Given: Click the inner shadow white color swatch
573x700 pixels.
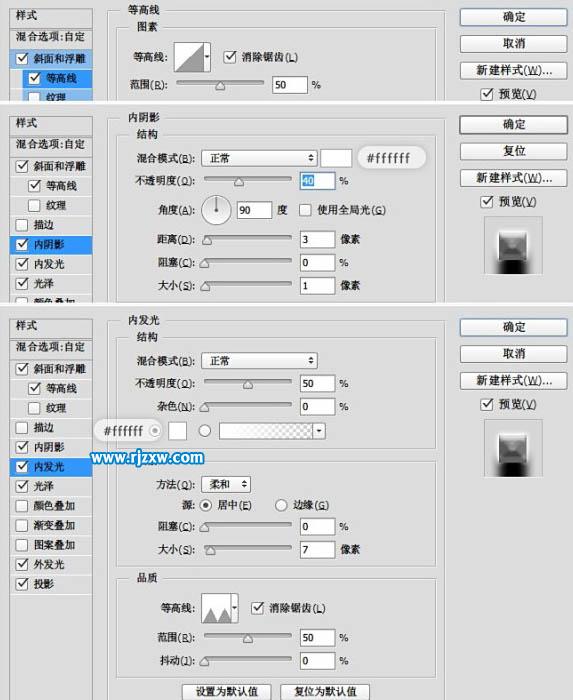Looking at the screenshot, I should coord(336,158).
